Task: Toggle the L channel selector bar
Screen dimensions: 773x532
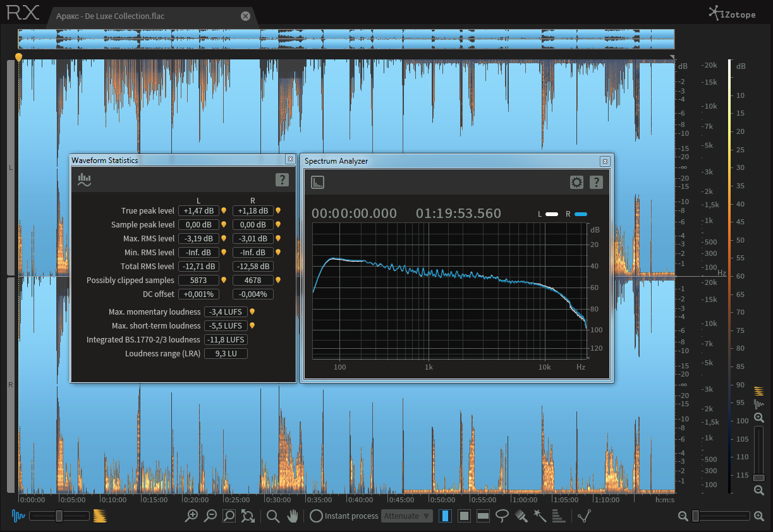Action: [10, 167]
